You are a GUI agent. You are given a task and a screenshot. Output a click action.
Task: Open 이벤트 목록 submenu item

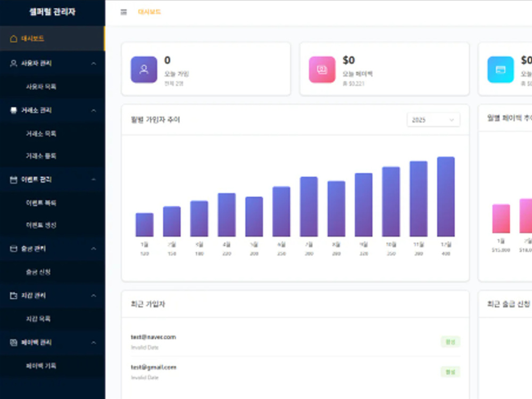[x=53, y=203]
